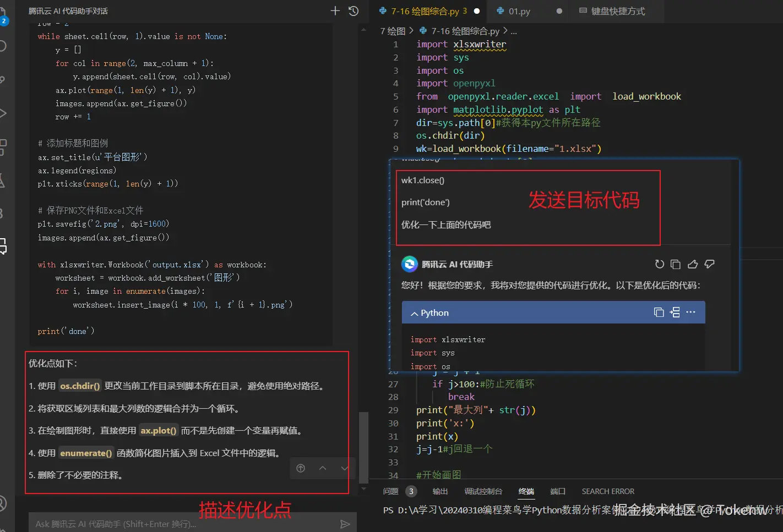Select the 终端 panel tab
783x532 pixels.
(526, 491)
